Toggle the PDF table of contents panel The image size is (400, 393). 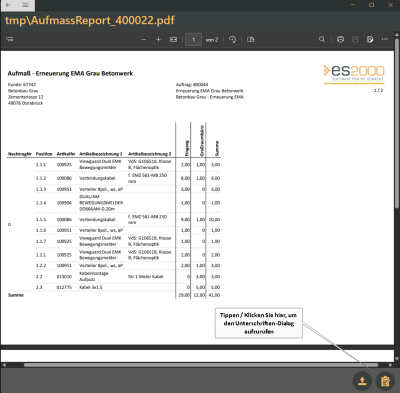pyautogui.click(x=10, y=39)
